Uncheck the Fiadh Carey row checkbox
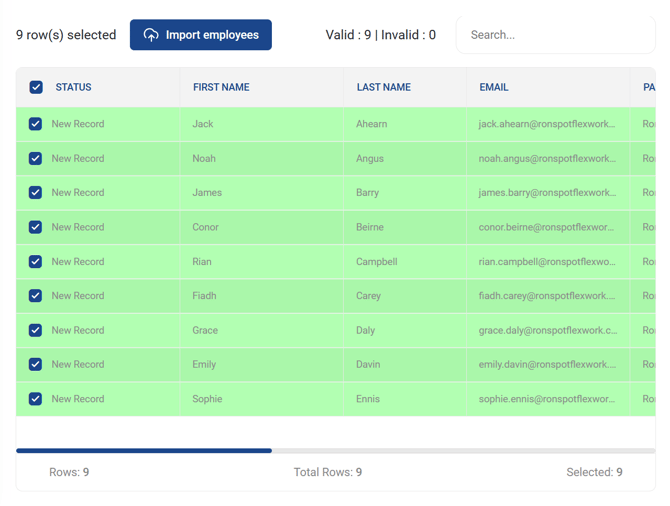670x506 pixels. point(35,296)
